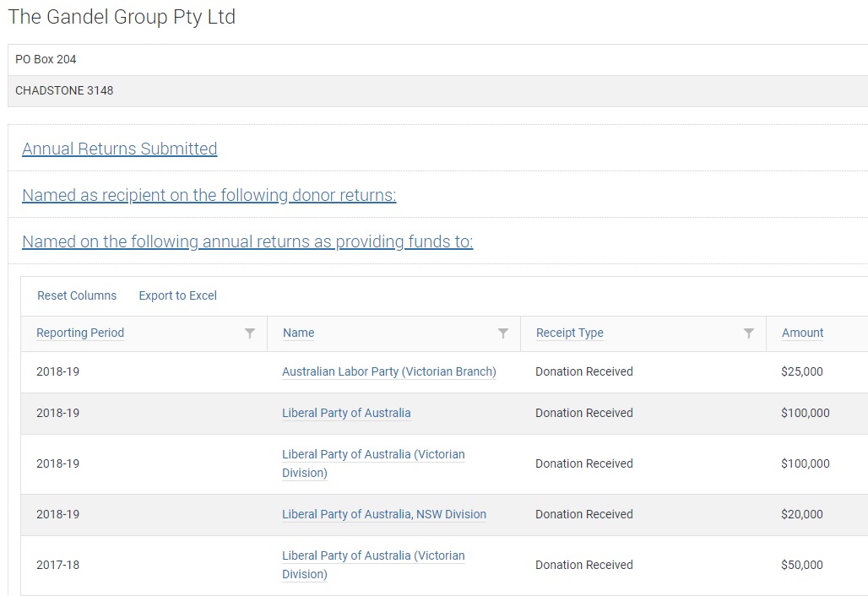Select the $25,000 amount cell
The width and height of the screenshot is (868, 596).
[801, 371]
